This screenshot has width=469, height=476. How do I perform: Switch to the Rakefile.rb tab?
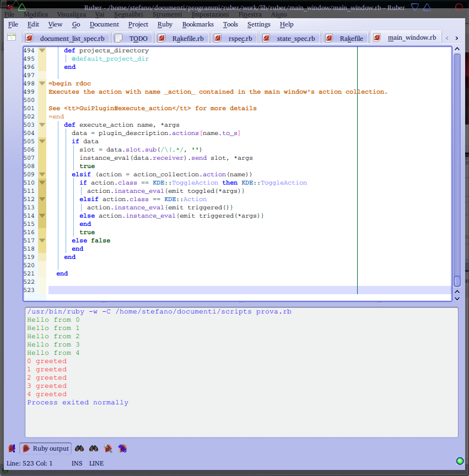(x=182, y=38)
